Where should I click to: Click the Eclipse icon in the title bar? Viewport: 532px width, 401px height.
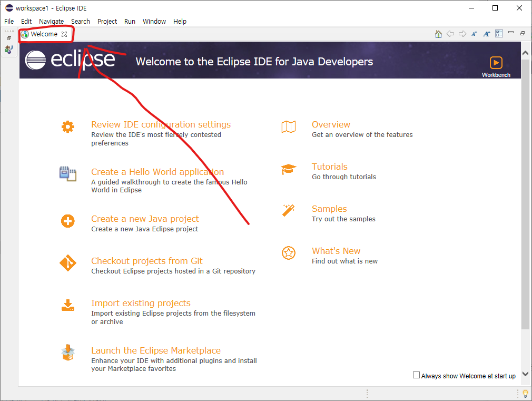[9, 8]
